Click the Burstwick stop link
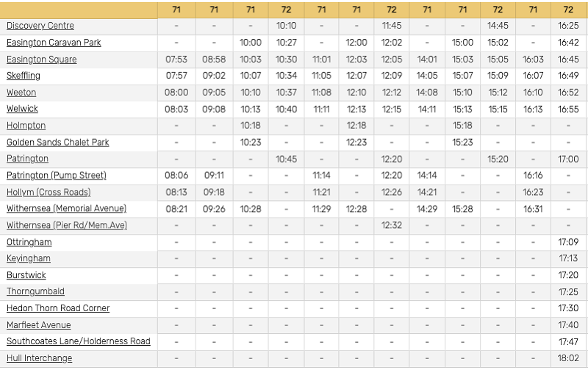This screenshot has height=370, width=588. (26, 275)
